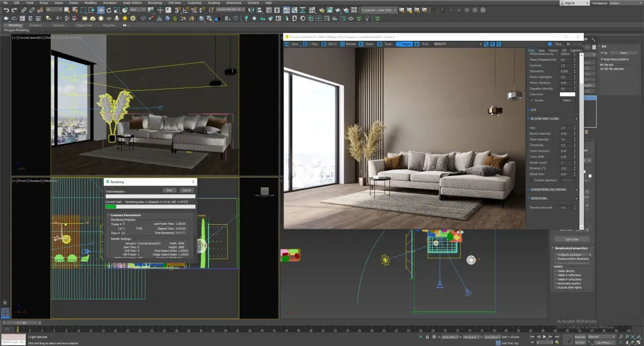Click the play animation button in timeline
Screen dimensions: 644x346
tap(545, 337)
